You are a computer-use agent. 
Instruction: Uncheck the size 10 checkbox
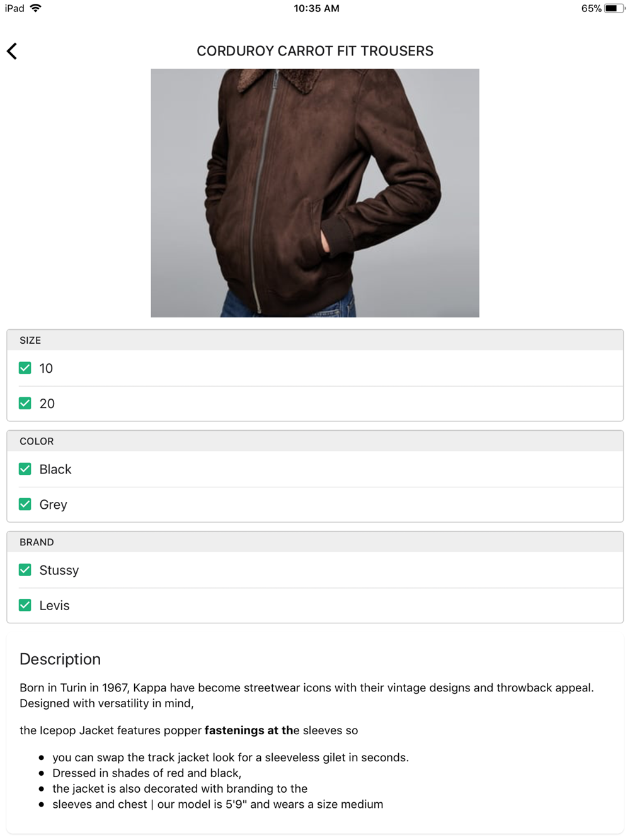click(25, 368)
